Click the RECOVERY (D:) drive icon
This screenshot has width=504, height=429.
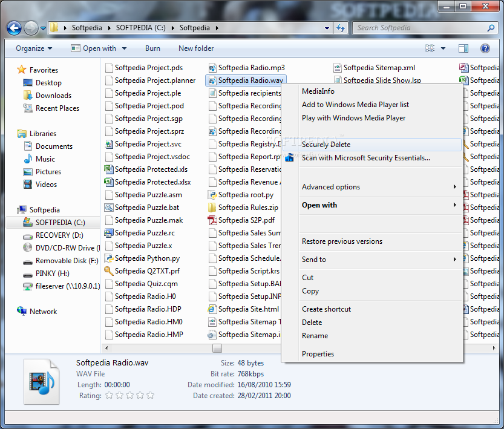pos(28,237)
